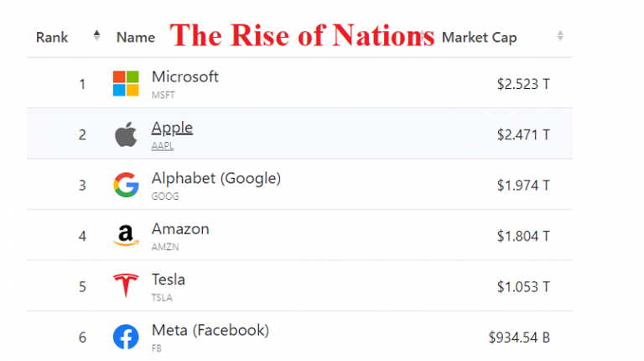
Task: Click the Market Cap column header
Action: [479, 37]
